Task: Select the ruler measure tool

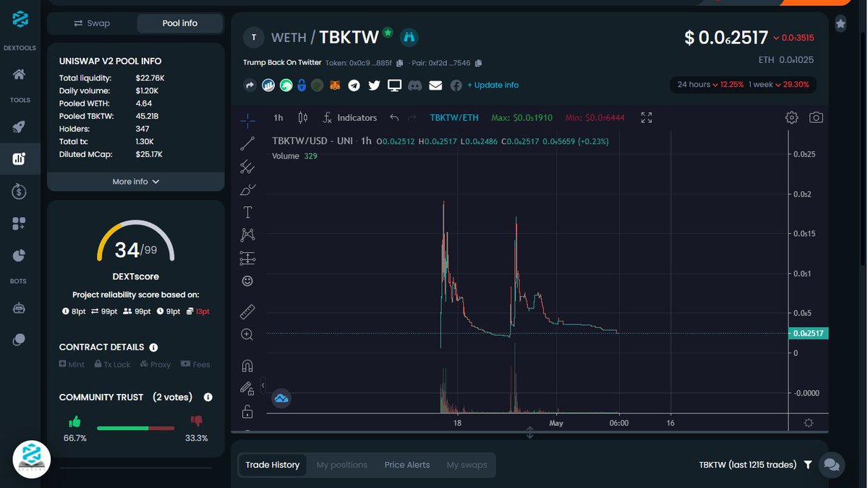Action: [x=247, y=312]
